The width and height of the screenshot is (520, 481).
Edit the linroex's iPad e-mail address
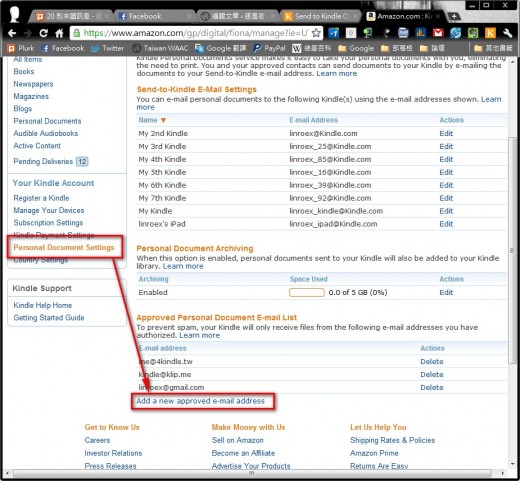pyautogui.click(x=446, y=224)
